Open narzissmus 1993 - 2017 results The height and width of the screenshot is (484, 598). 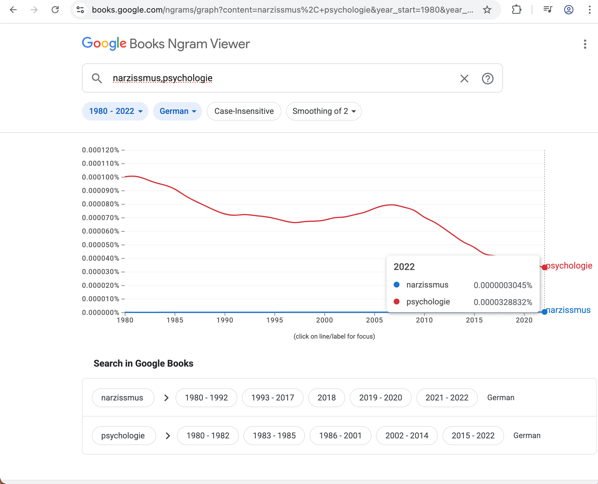tap(273, 398)
